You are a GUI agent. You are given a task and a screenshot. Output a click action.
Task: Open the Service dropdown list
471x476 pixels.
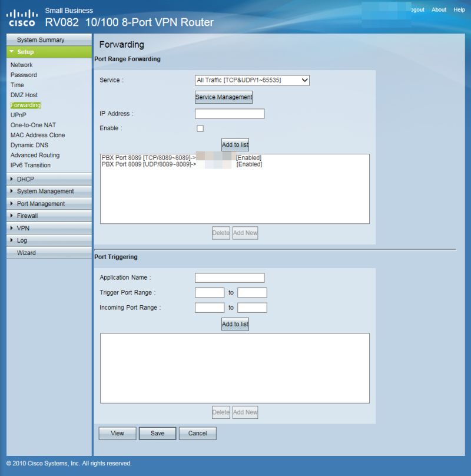click(252, 80)
